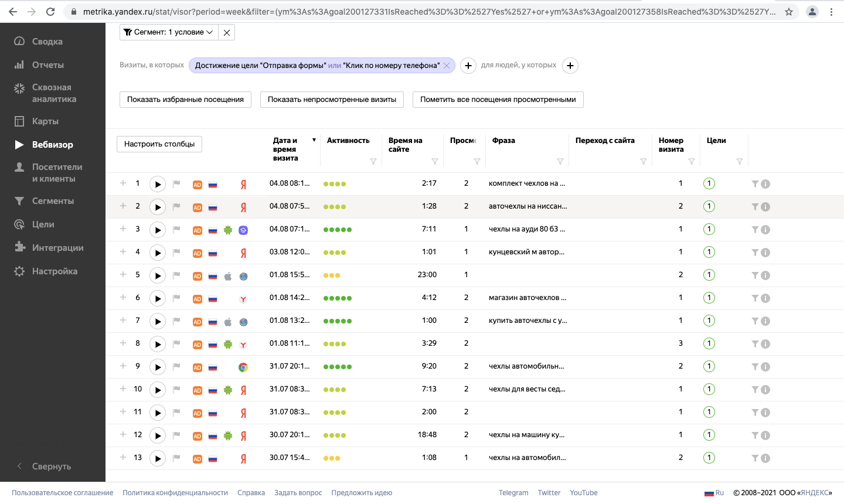This screenshot has width=844, height=504.
Task: Open the Сегмент: 1 условие dropdown
Action: tap(169, 32)
